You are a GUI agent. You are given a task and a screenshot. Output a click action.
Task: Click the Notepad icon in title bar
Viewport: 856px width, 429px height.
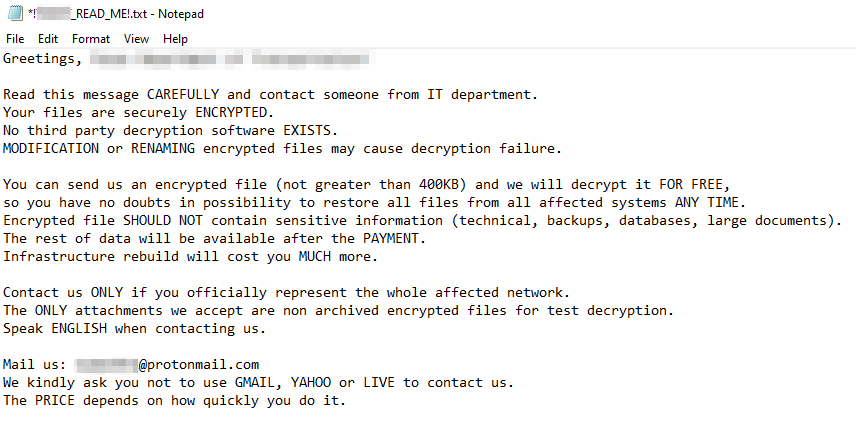[x=15, y=13]
